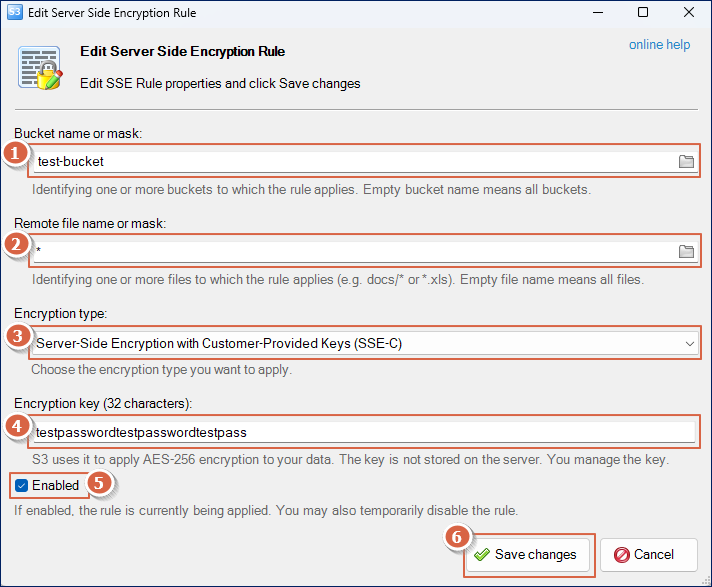
Task: Maximize the Edit Server Side Encryption Rule window
Action: point(643,12)
